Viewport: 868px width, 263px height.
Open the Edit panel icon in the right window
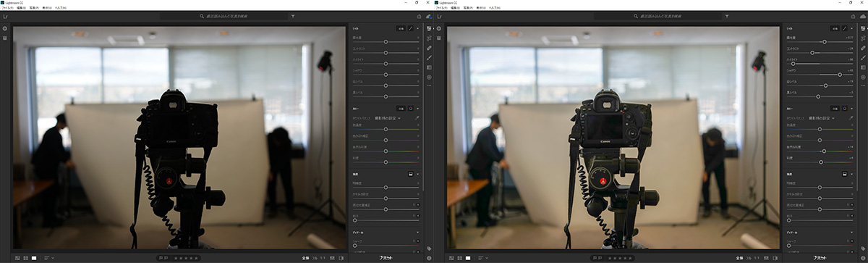tap(863, 28)
